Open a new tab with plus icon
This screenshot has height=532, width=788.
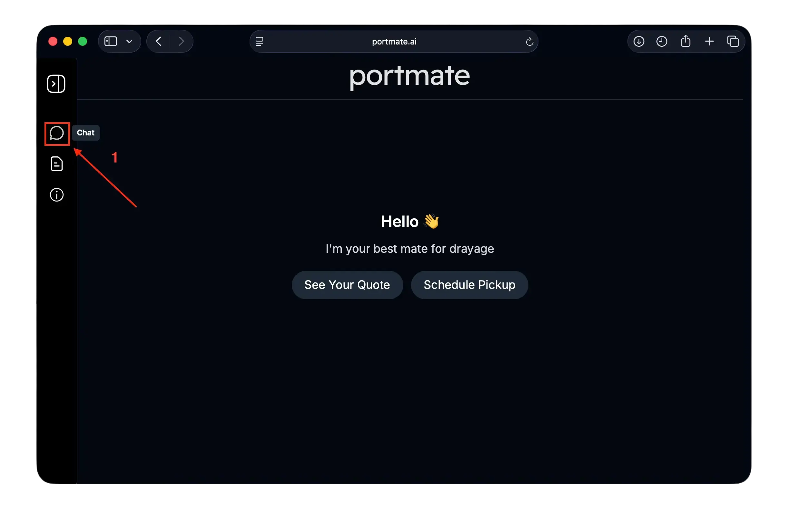coord(709,41)
